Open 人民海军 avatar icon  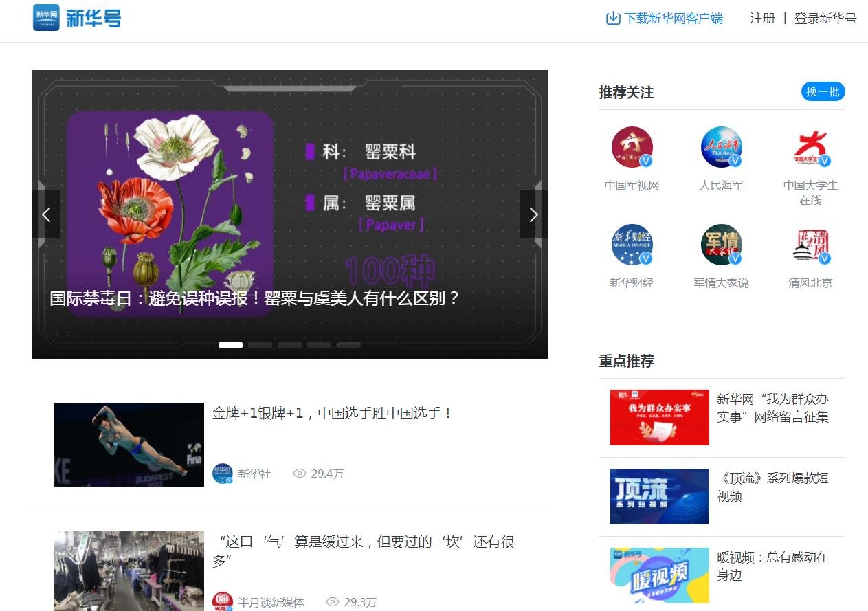point(721,147)
